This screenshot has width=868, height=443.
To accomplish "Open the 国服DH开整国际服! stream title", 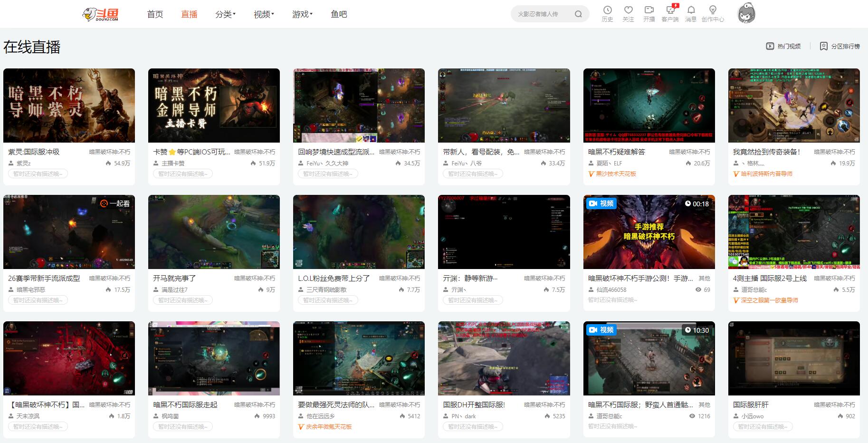I will coord(474,404).
